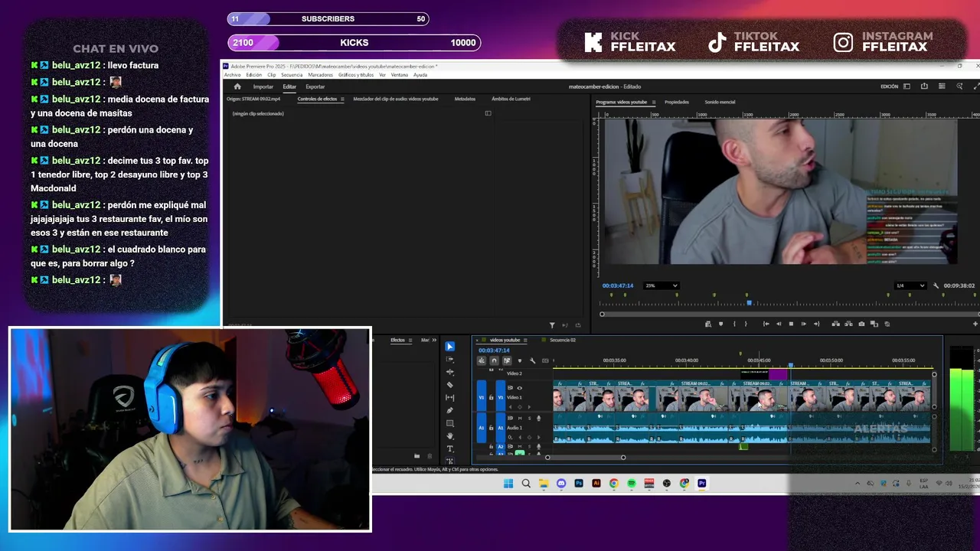Toggle Linked Selection in timeline

point(507,360)
